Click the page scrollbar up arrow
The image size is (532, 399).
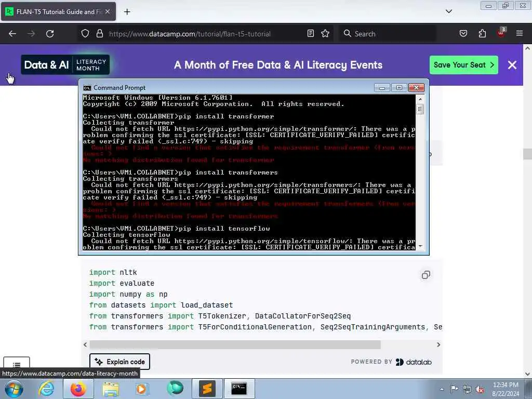click(528, 48)
